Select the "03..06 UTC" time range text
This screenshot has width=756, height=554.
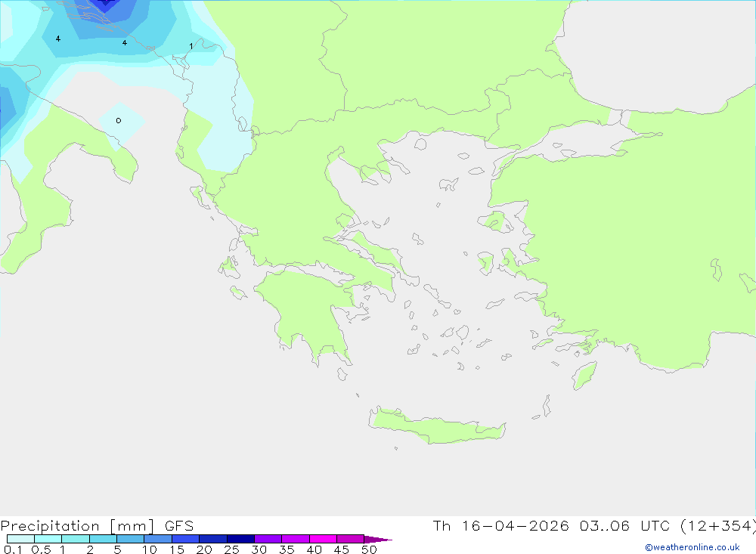click(x=627, y=525)
